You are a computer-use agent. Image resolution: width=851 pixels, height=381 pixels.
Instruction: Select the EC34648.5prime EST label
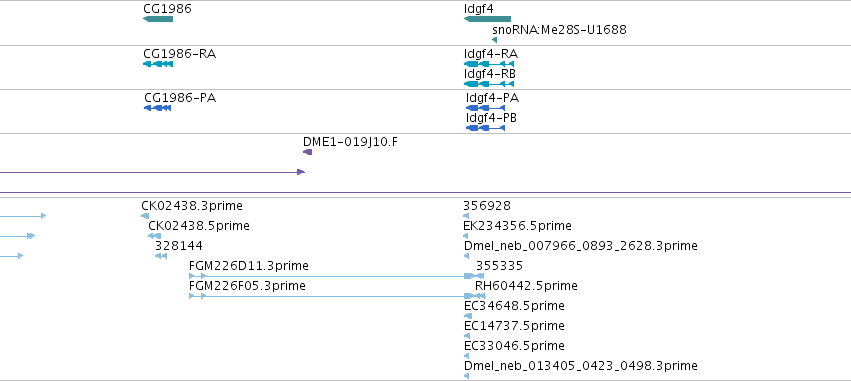click(x=515, y=306)
